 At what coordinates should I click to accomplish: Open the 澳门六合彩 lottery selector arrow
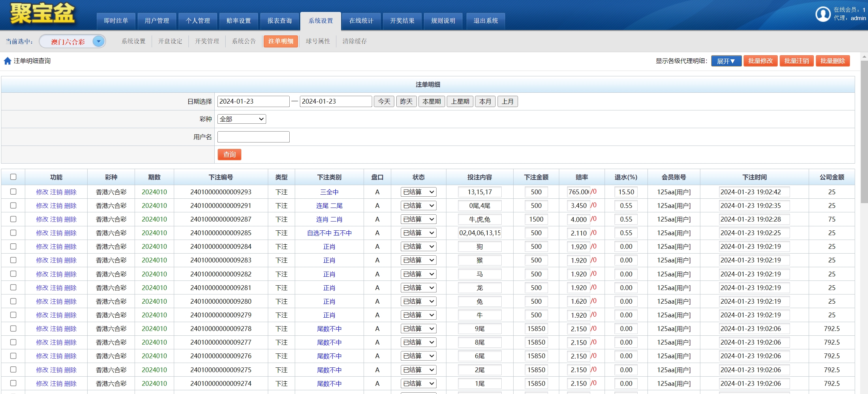[x=98, y=42]
